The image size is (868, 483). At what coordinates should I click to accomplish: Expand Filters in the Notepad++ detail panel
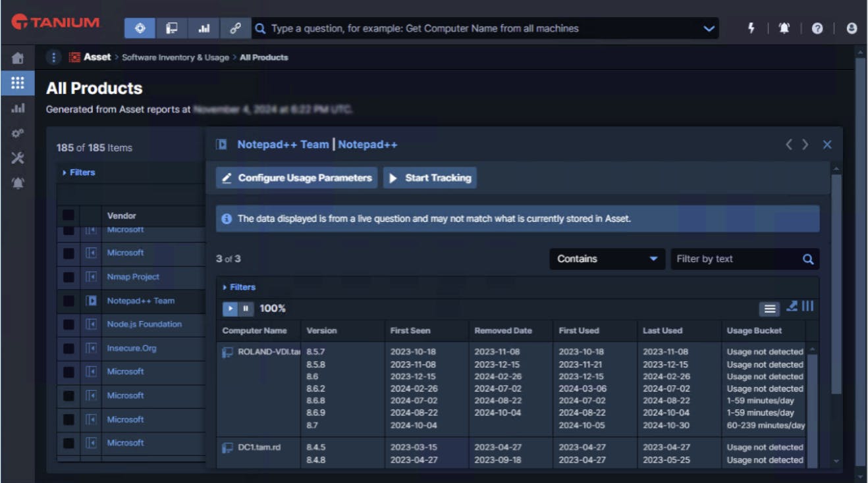[x=239, y=287]
